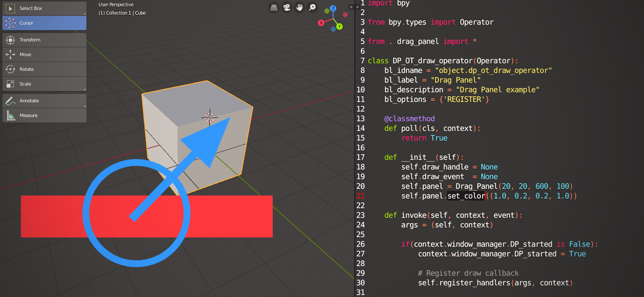Select the Move tool
Screen dimensions: 644x297
click(44, 55)
